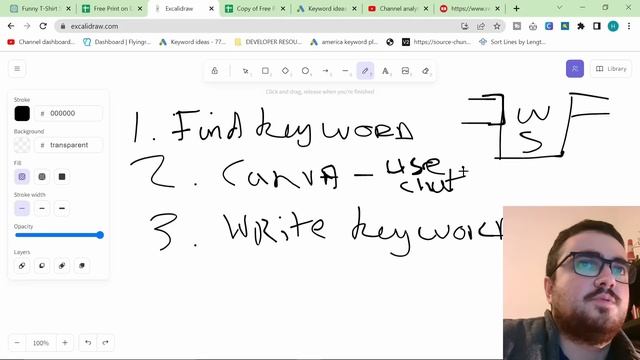The width and height of the screenshot is (640, 360).
Task: Zoom out with the minus button
Action: (x=17, y=343)
